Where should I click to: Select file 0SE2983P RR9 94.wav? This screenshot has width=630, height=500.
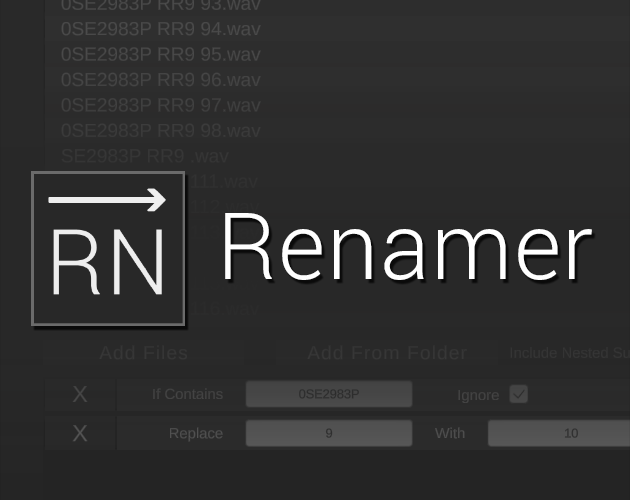point(161,29)
